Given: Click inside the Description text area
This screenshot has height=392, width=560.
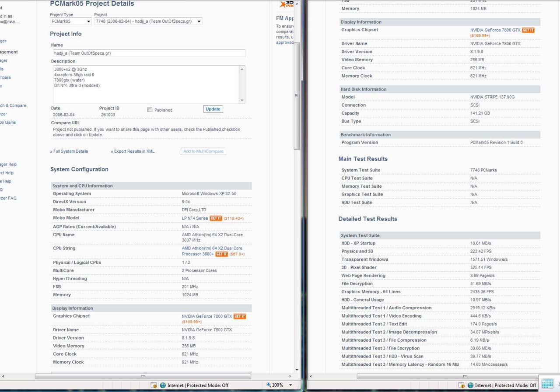Looking at the screenshot, I should pyautogui.click(x=145, y=84).
